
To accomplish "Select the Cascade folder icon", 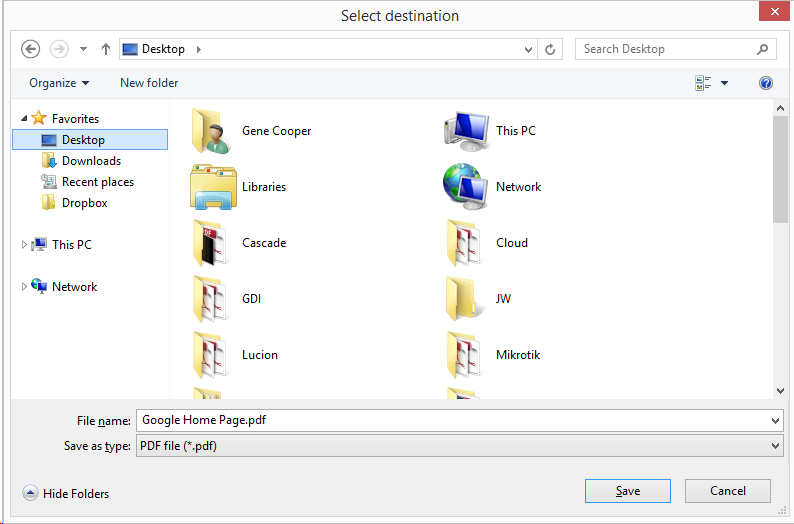I will (x=211, y=243).
